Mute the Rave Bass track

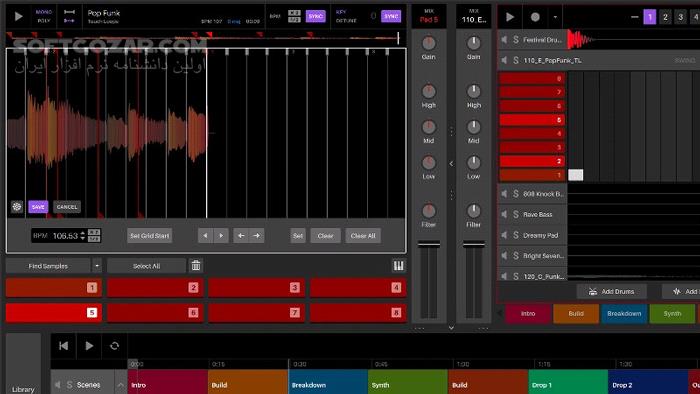tap(504, 215)
